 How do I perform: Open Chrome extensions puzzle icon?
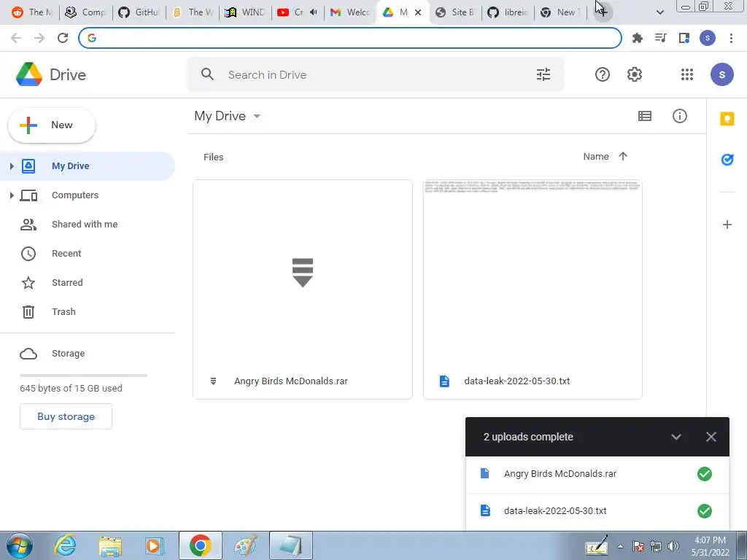click(x=637, y=38)
